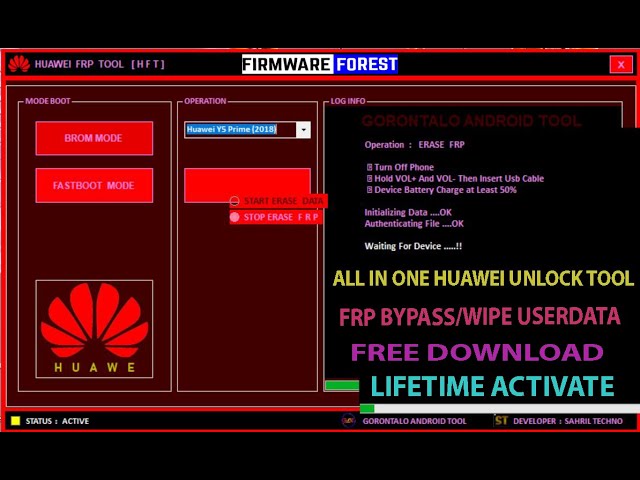Click the 'Waiting For Device' log line
The height and width of the screenshot is (480, 640).
click(x=413, y=246)
